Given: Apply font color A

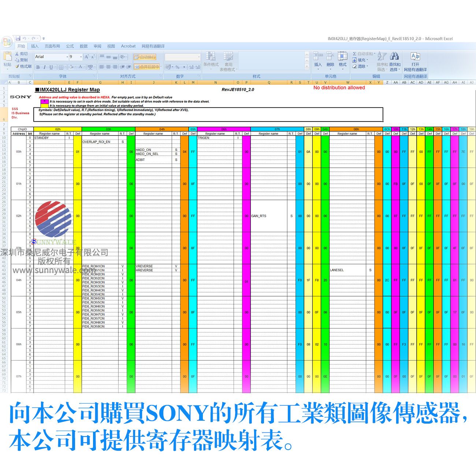Looking at the screenshot, I should (81, 67).
